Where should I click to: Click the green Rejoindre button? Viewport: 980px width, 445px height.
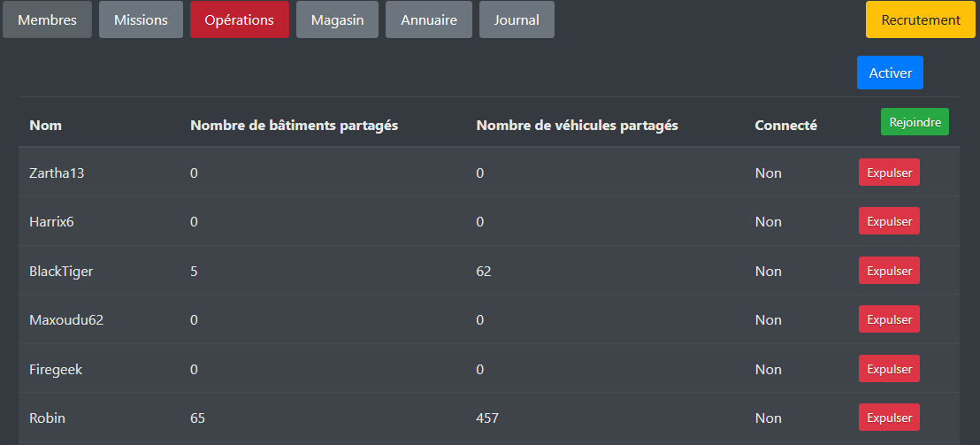click(x=915, y=122)
